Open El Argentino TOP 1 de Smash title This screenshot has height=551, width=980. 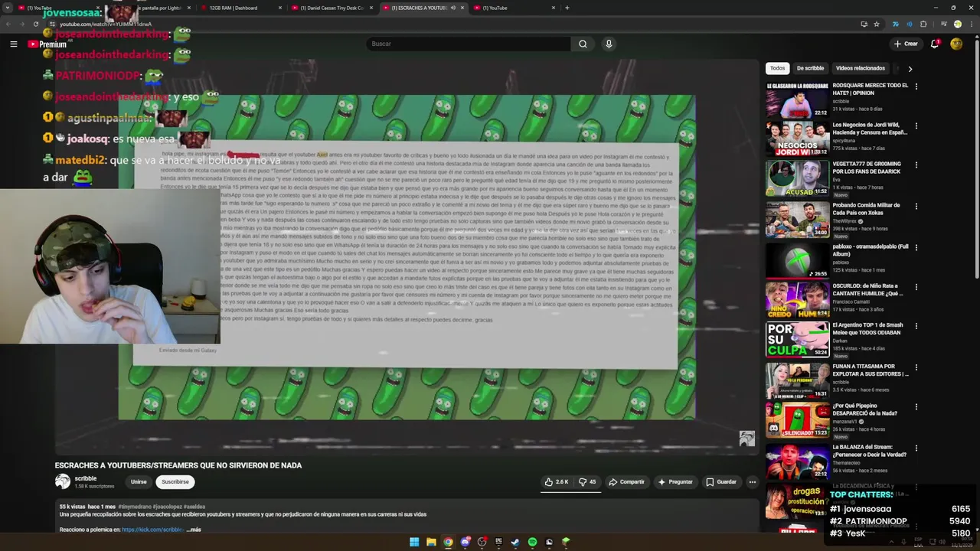869,329
